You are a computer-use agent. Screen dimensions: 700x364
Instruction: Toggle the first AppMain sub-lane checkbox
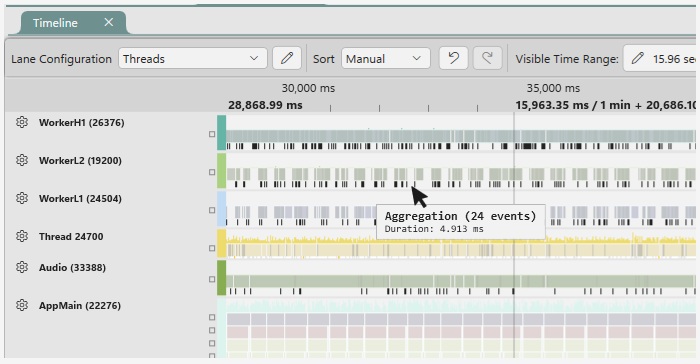[212, 318]
